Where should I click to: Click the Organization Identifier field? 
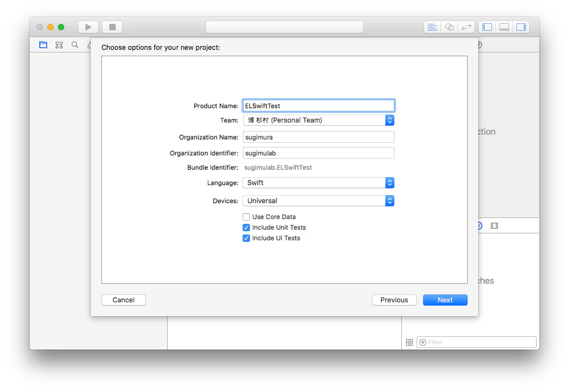[318, 153]
